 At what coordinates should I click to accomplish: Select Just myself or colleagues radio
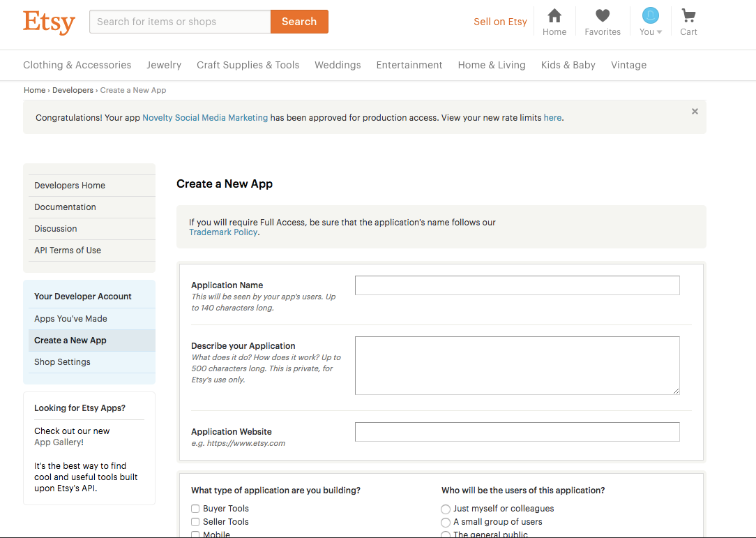click(446, 509)
